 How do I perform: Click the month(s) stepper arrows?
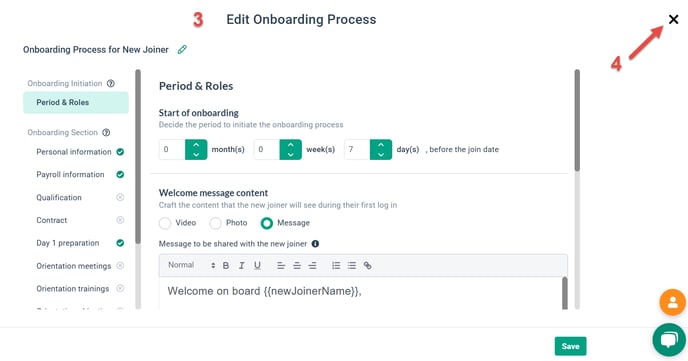[196, 150]
